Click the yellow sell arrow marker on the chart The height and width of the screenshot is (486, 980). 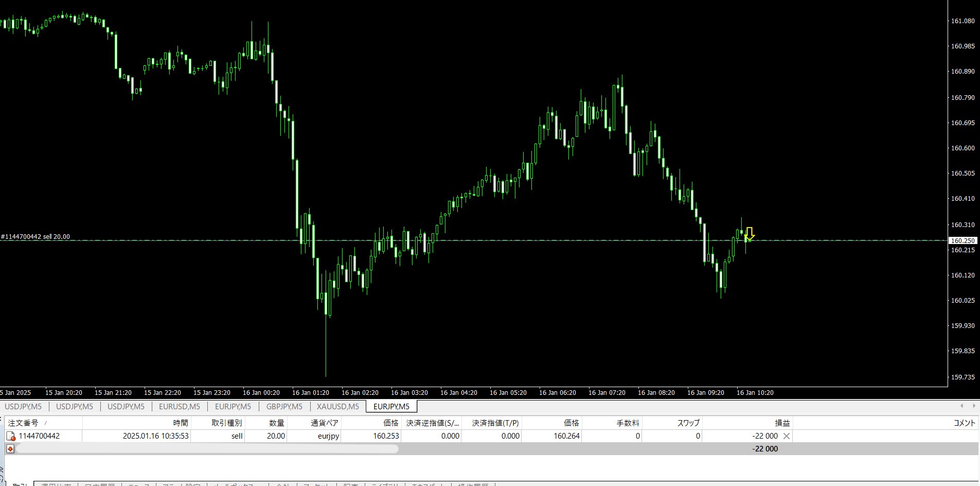coord(750,234)
